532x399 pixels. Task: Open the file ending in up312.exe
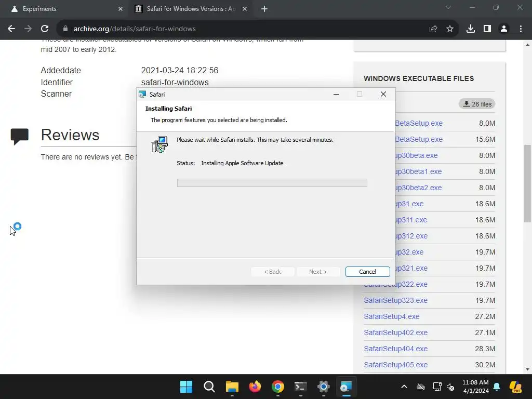click(411, 236)
